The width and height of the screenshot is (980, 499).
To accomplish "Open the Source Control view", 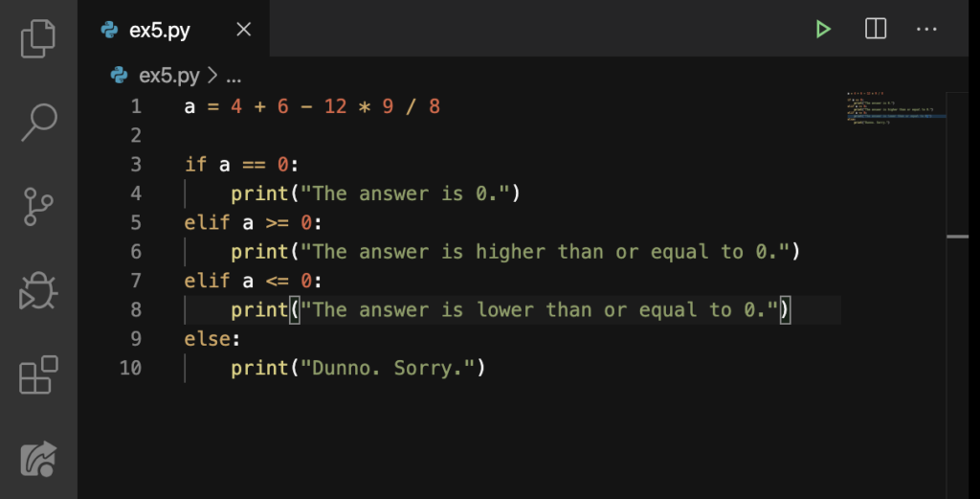I will click(x=38, y=206).
